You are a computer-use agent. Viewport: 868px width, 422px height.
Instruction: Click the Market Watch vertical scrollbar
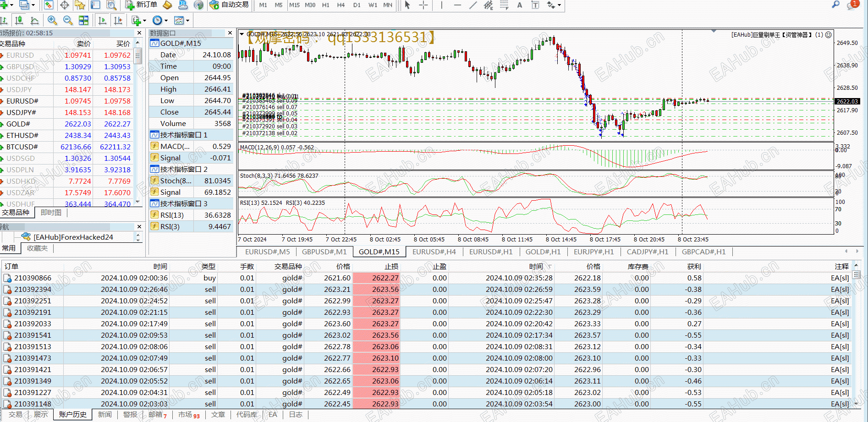pos(138,128)
